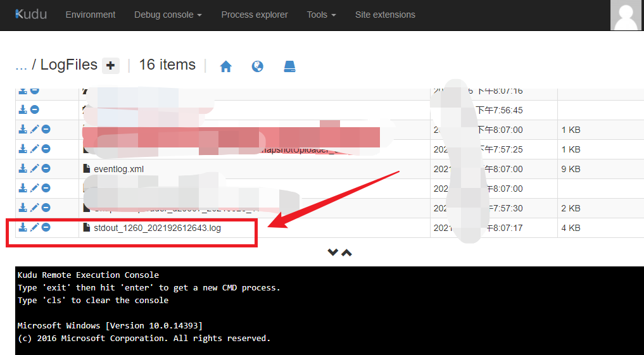
Task: Download the eventlog.xml file
Action: (22, 168)
